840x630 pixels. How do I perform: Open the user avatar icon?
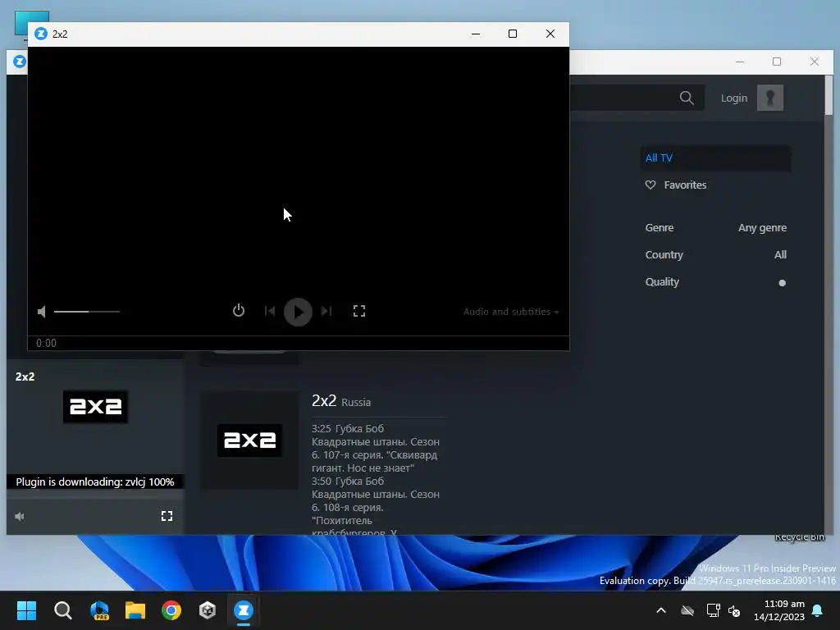click(769, 98)
